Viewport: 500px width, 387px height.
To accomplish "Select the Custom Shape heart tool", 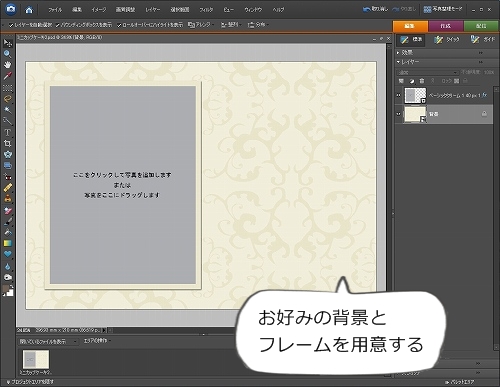I will (7, 254).
